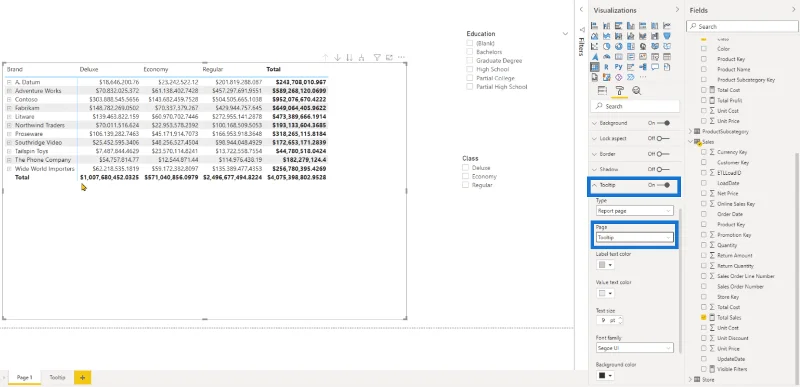Open the Value text color picker
800x387 pixels.
coord(605,293)
